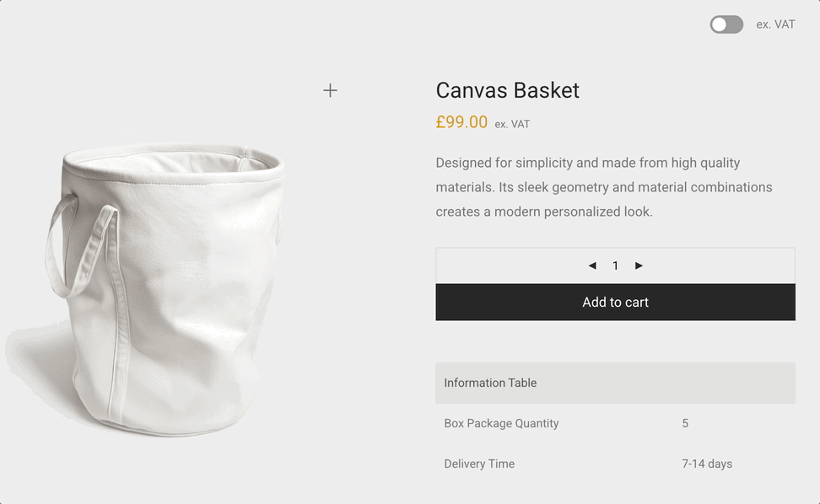Select the Delivery Time row

pyautogui.click(x=477, y=464)
